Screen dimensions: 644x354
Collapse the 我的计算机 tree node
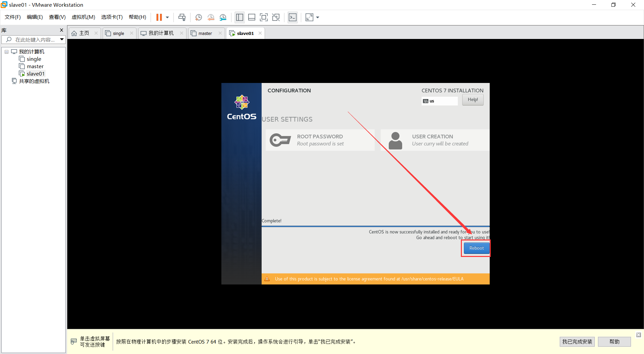pos(6,52)
